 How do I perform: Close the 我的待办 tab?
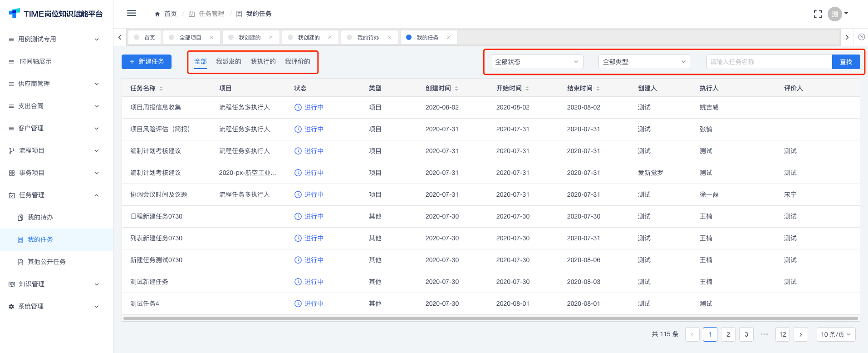pyautogui.click(x=389, y=38)
